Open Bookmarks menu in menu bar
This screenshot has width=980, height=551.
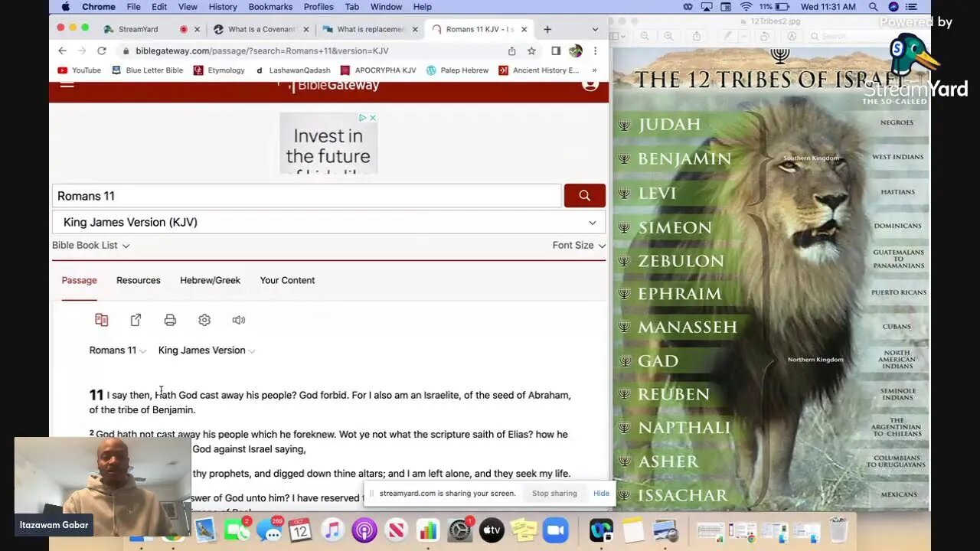[x=270, y=7]
